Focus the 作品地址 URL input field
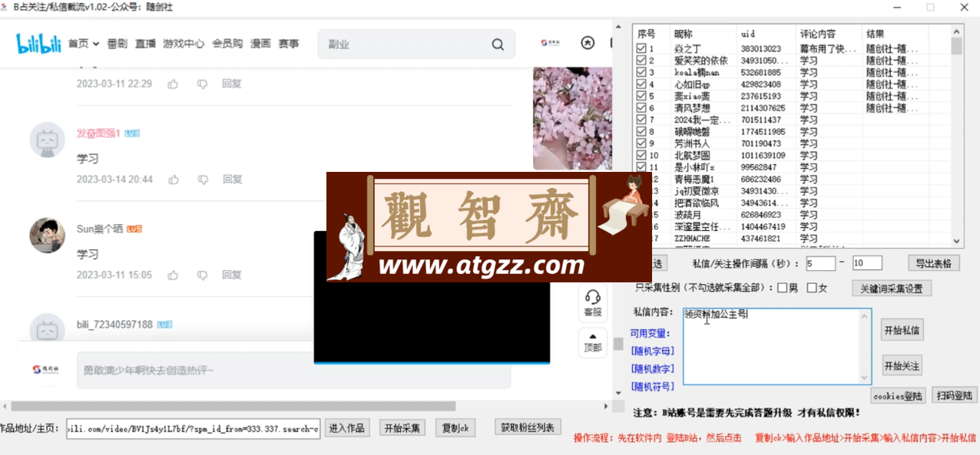The image size is (980, 455). [x=193, y=428]
